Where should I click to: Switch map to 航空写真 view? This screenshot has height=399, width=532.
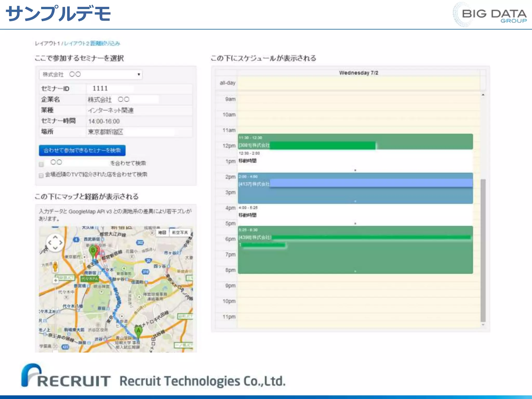click(180, 232)
